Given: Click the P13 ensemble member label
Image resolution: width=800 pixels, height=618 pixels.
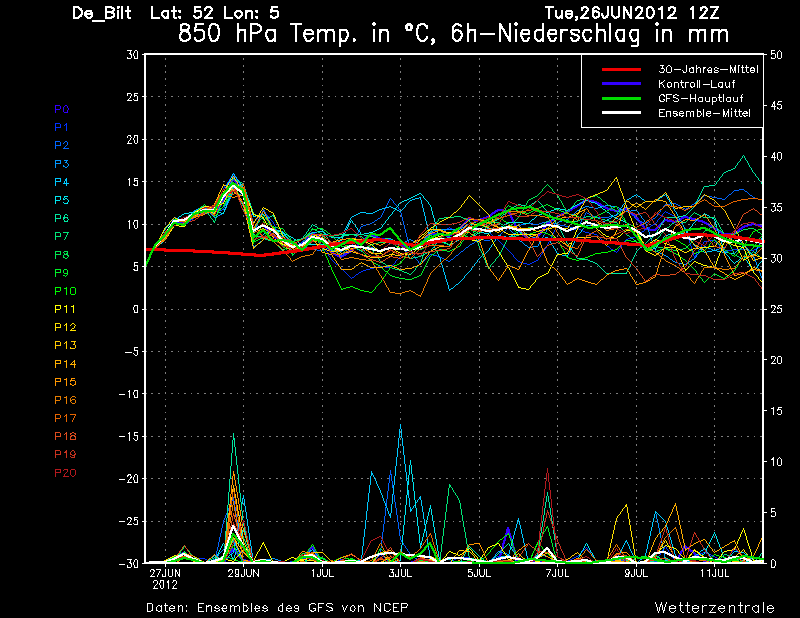Looking at the screenshot, I should click(65, 345).
